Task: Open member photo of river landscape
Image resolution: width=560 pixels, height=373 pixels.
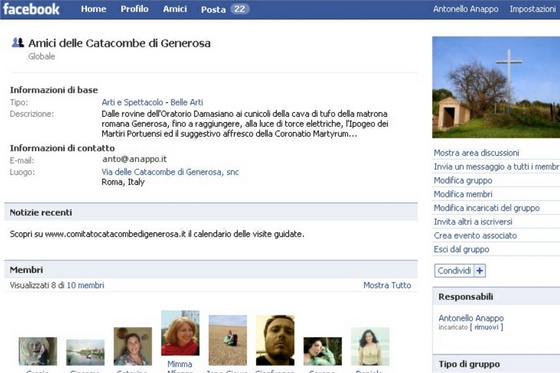Action: click(85, 352)
